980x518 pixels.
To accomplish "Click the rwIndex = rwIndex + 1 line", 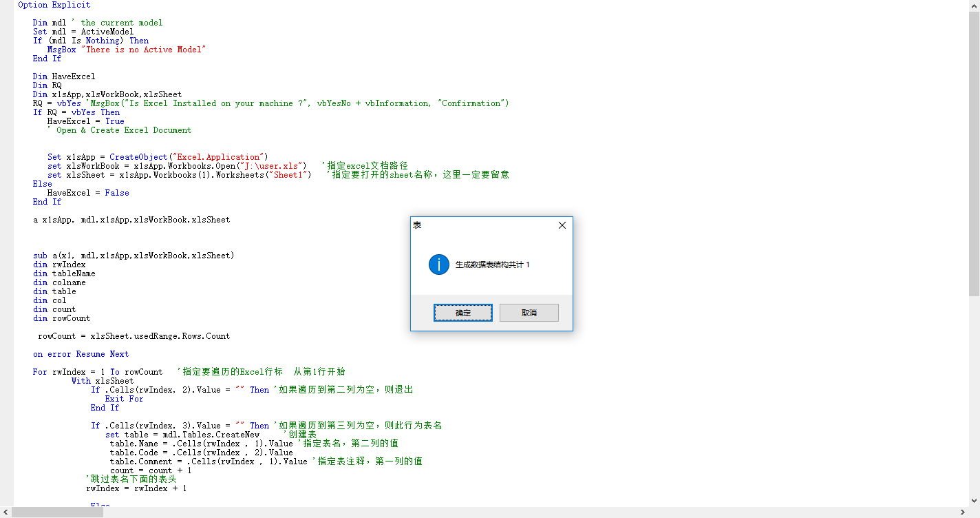I will coord(136,488).
